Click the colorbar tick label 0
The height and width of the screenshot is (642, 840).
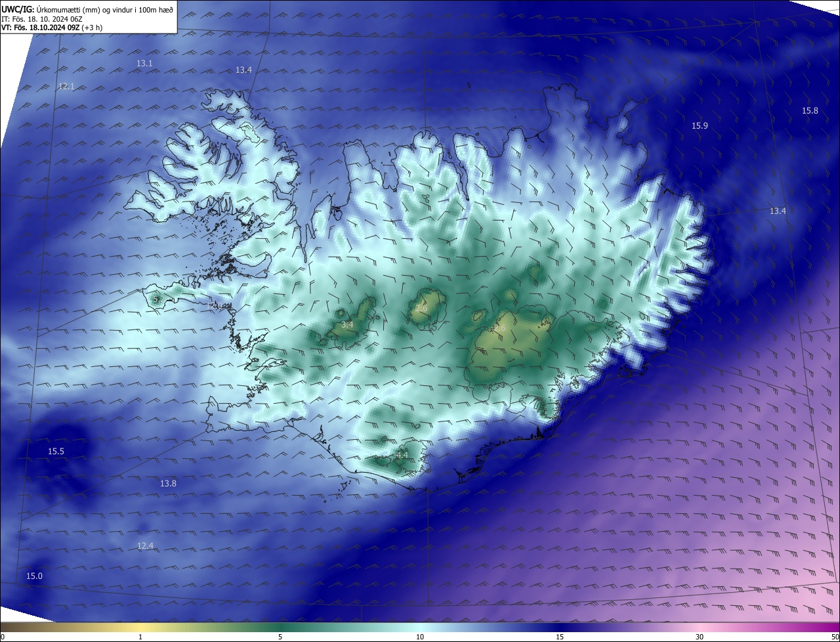click(2, 637)
